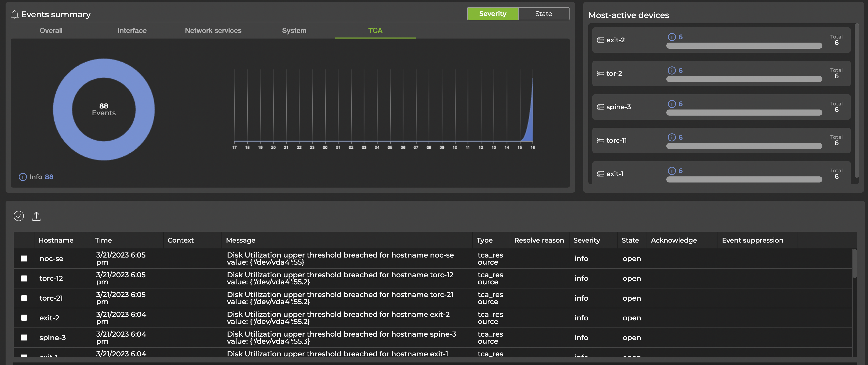Click the acknowledge checkmark icon above the table

[x=19, y=216]
